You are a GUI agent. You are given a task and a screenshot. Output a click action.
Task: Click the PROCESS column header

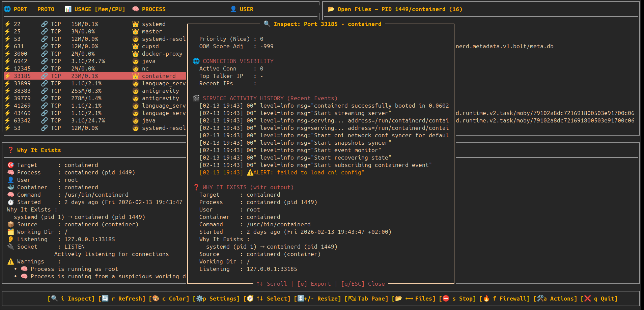tap(153, 9)
